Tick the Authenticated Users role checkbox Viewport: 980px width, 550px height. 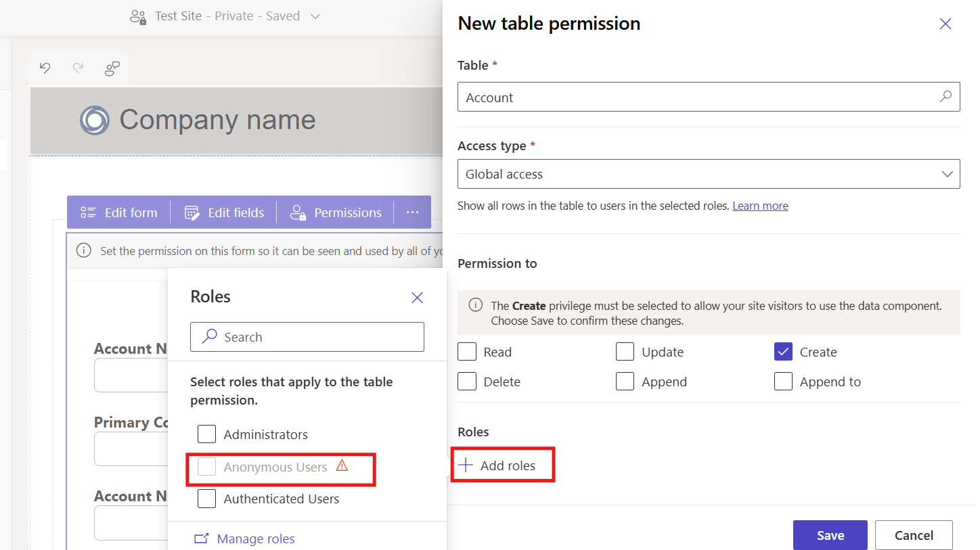click(206, 499)
